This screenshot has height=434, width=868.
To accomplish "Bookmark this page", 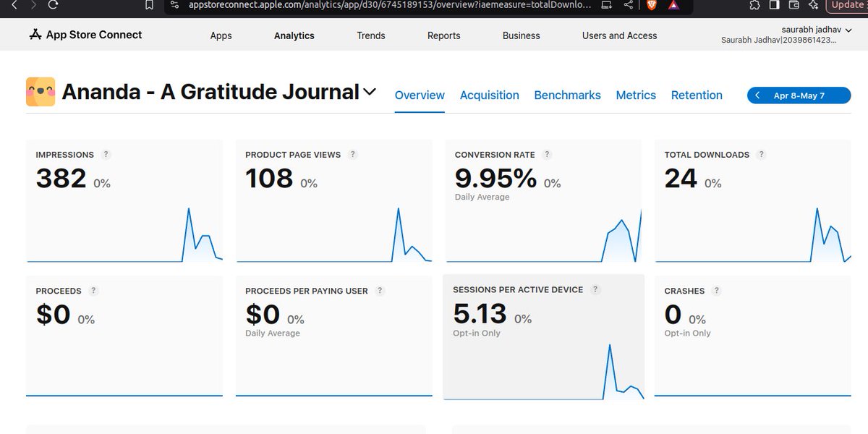I will [x=150, y=5].
